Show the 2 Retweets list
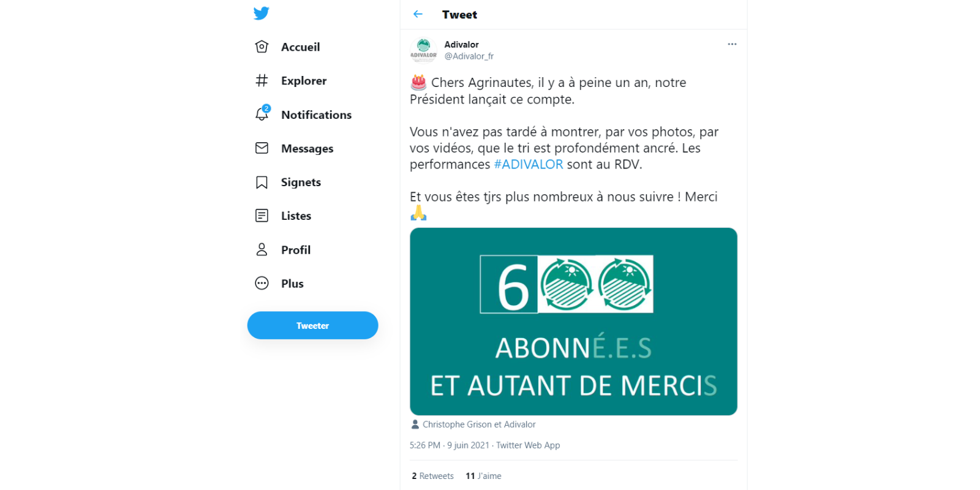This screenshot has width=980, height=490. 432,476
